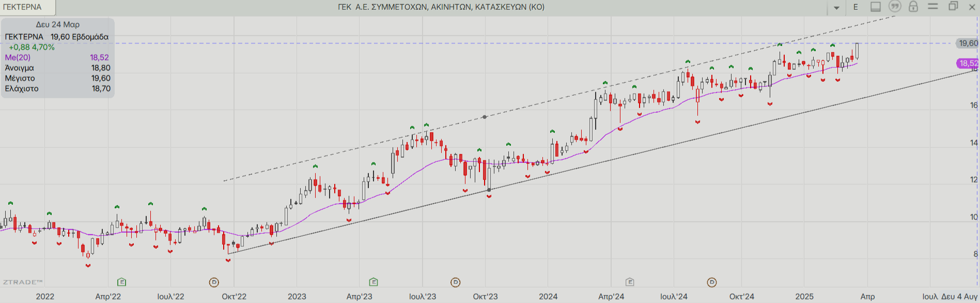Click the Οκτ'22 label on the time axis
980x303 pixels.
[234, 296]
